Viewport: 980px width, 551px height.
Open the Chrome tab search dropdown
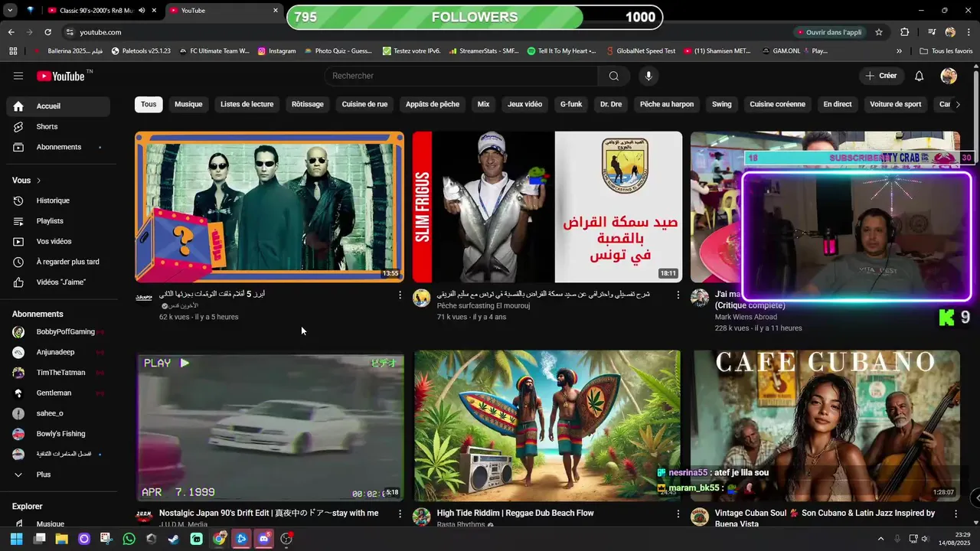click(10, 11)
